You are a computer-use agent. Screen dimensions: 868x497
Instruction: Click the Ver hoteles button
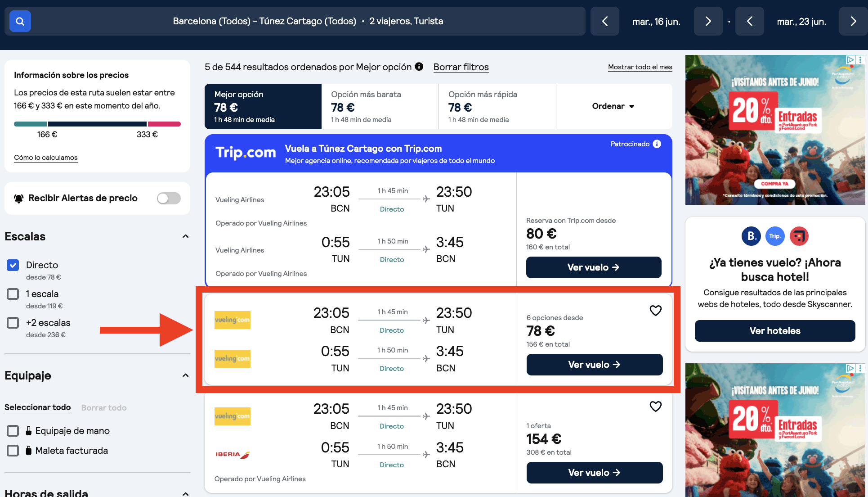point(775,331)
